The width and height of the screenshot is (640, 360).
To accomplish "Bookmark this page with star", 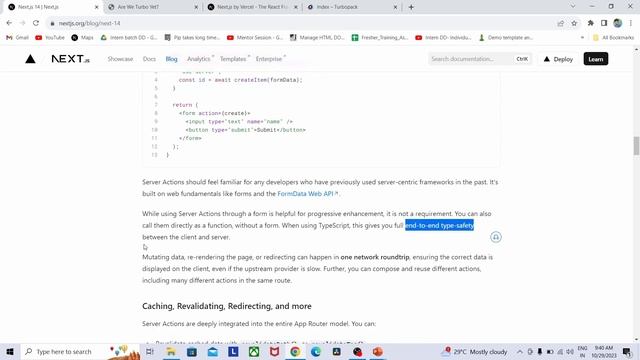I will coord(574,23).
